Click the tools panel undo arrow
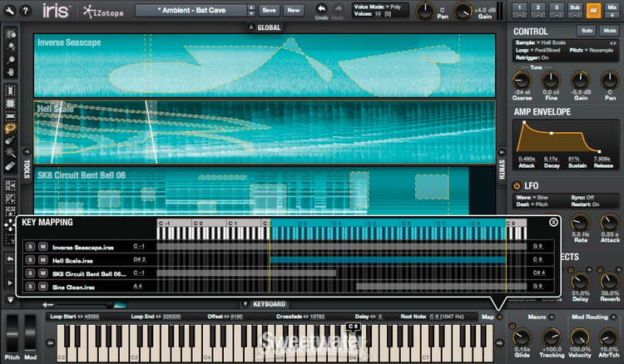This screenshot has width=624, height=364. [10, 259]
